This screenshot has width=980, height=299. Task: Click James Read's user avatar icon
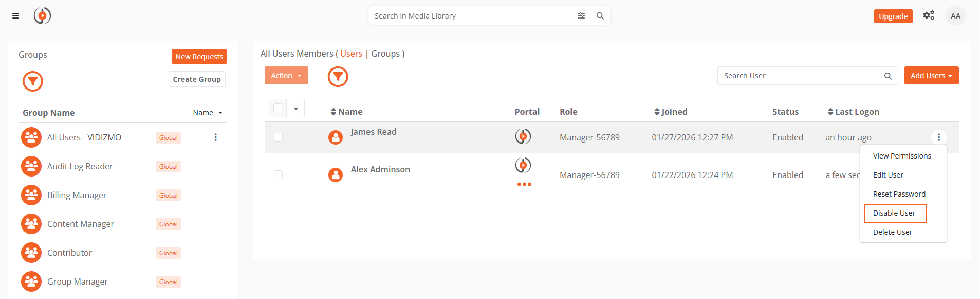336,137
